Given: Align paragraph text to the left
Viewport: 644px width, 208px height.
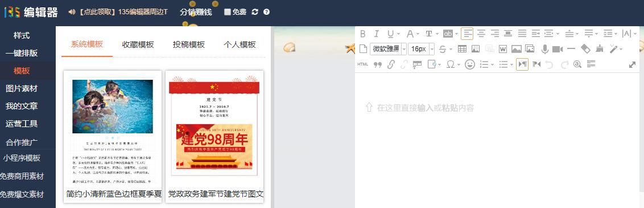Looking at the screenshot, I should [467, 34].
